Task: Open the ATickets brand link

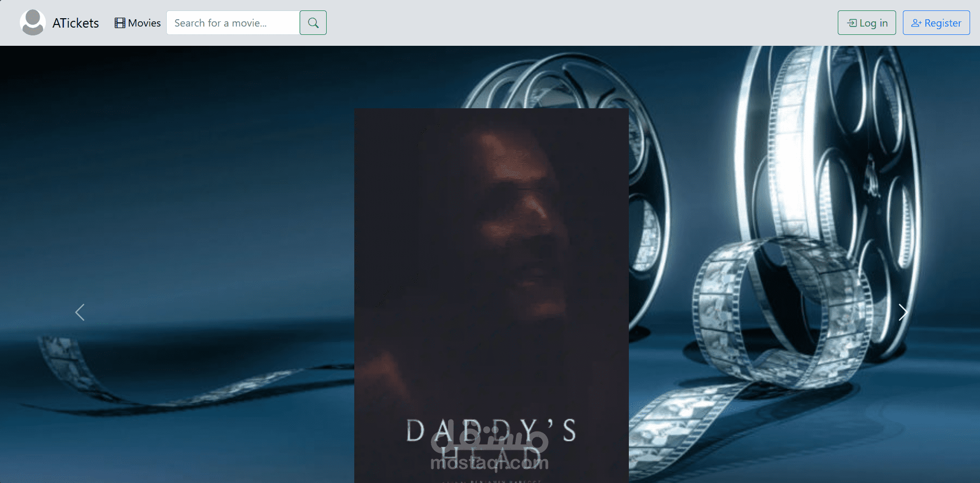Action: pos(76,23)
